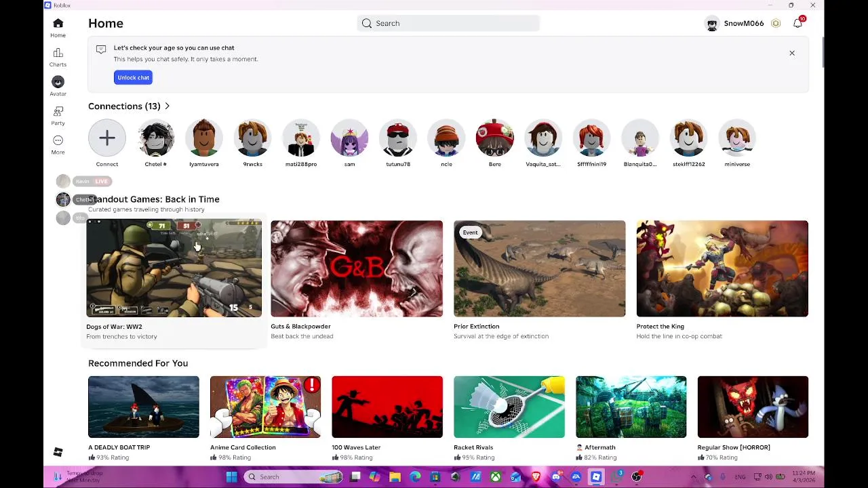Open 9rwcks connection avatar

[x=252, y=138]
